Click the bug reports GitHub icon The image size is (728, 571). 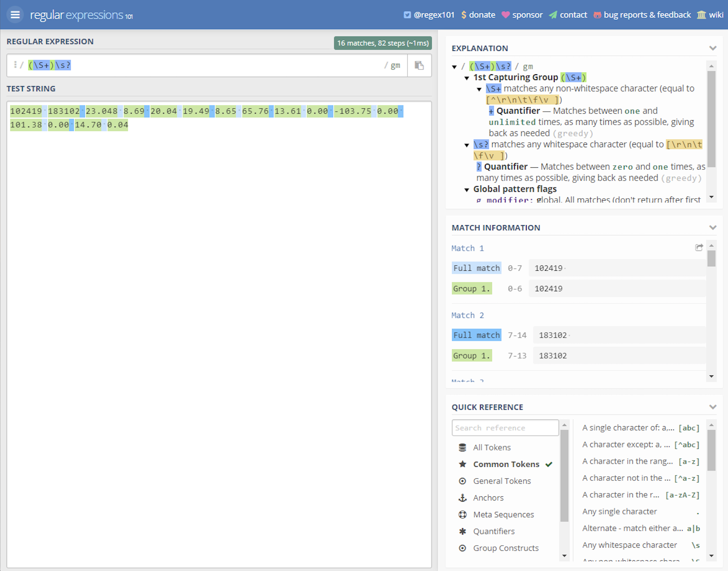pyautogui.click(x=597, y=15)
